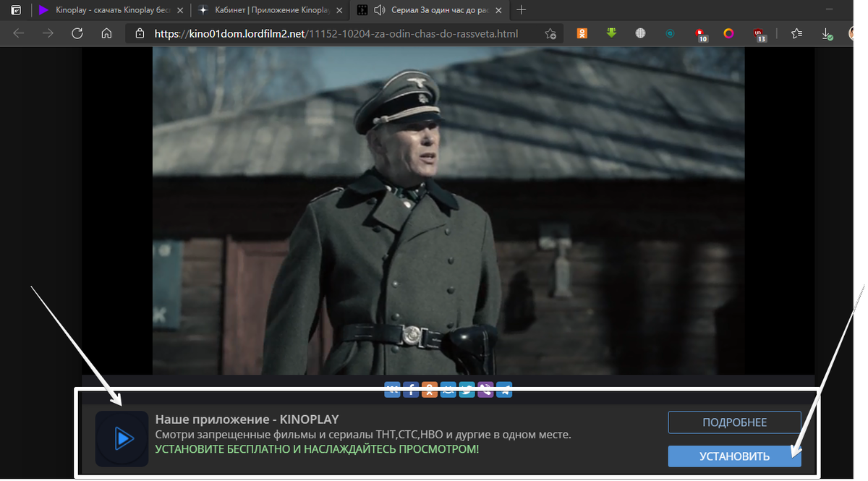Open a new browser tab
Viewport: 868px width, 481px height.
[521, 10]
